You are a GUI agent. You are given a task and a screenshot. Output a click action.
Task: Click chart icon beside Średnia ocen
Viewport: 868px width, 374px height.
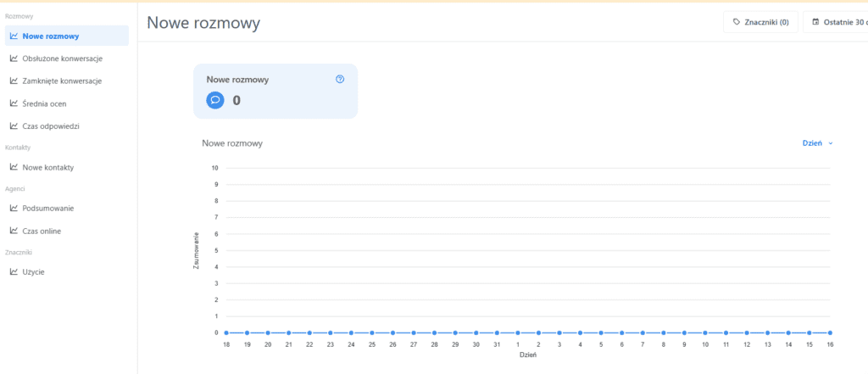[14, 103]
